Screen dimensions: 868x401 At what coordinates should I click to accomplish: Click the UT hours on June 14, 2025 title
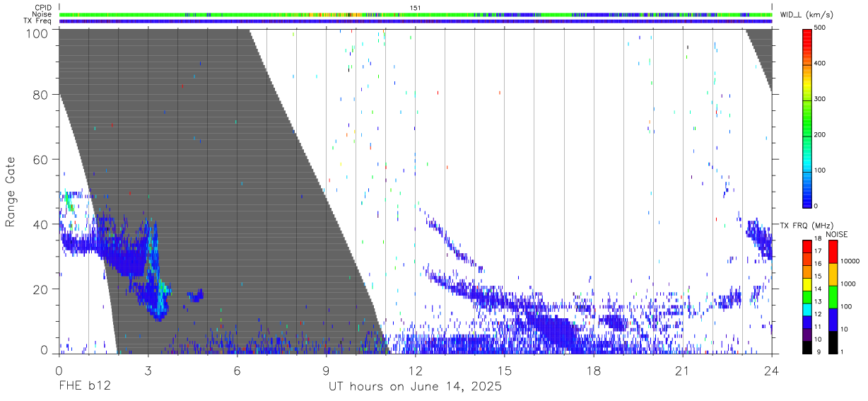tap(415, 387)
